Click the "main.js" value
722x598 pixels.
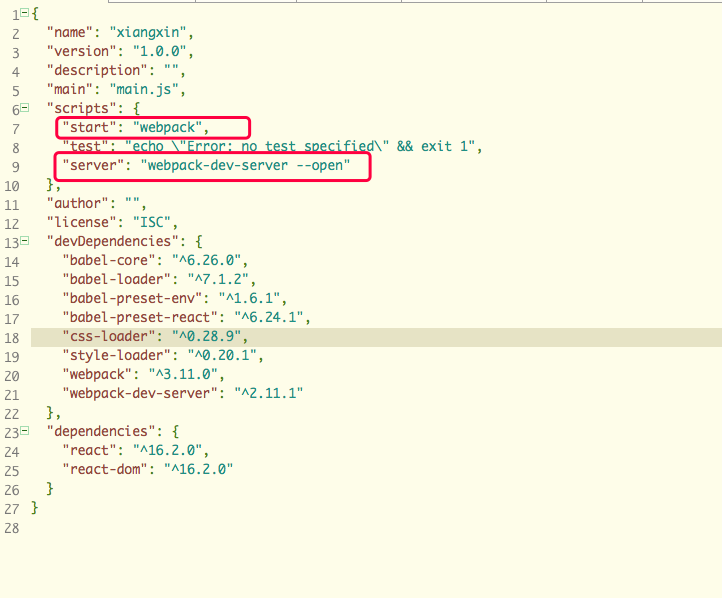tap(144, 89)
